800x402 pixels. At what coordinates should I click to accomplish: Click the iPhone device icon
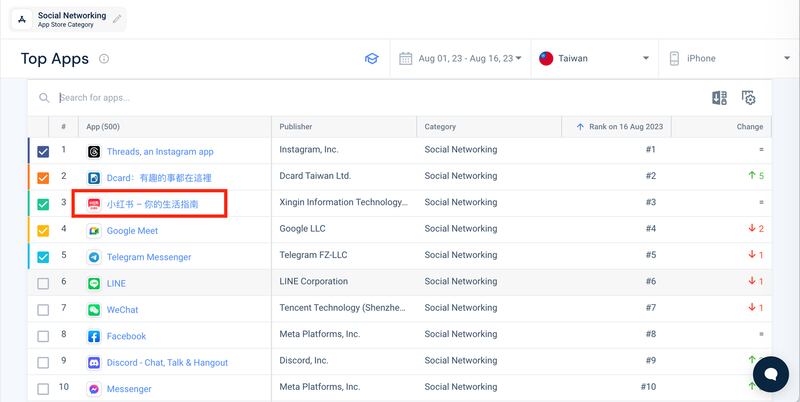point(674,59)
